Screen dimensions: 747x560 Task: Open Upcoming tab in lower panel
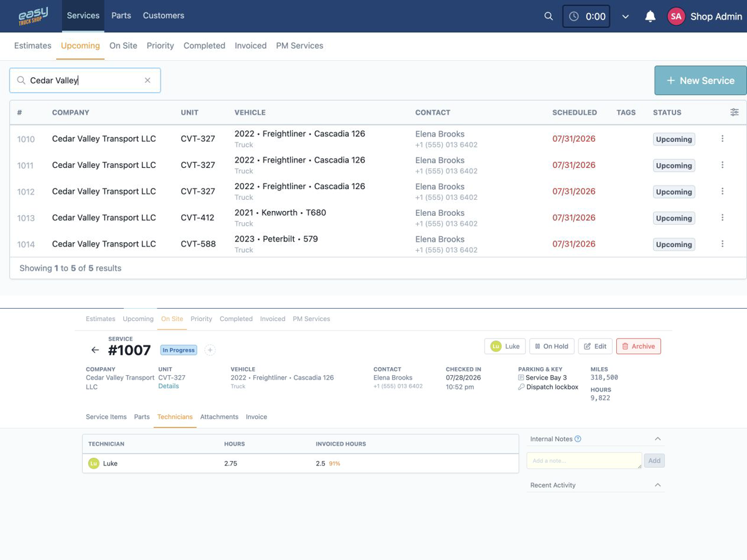click(x=138, y=319)
